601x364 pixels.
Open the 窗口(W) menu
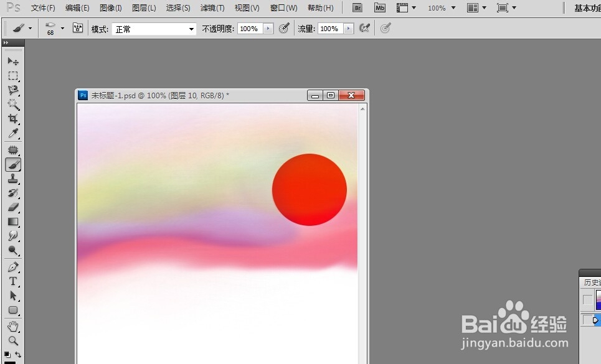pyautogui.click(x=283, y=8)
